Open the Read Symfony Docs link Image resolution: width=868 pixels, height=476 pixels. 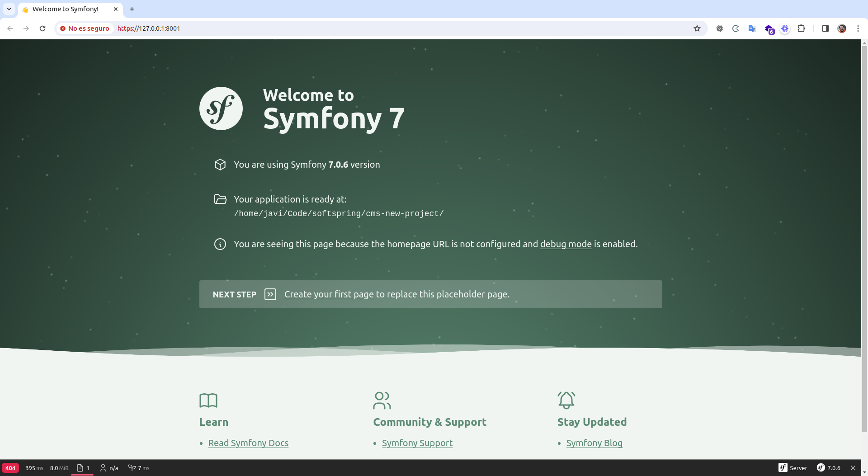[248, 443]
